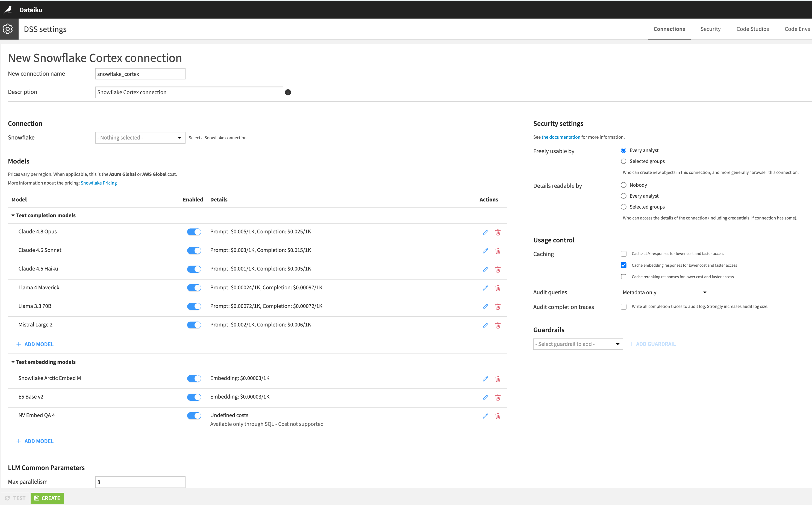Edit the Claude 4.6 Sonnet model
This screenshot has width=812, height=505.
click(485, 251)
